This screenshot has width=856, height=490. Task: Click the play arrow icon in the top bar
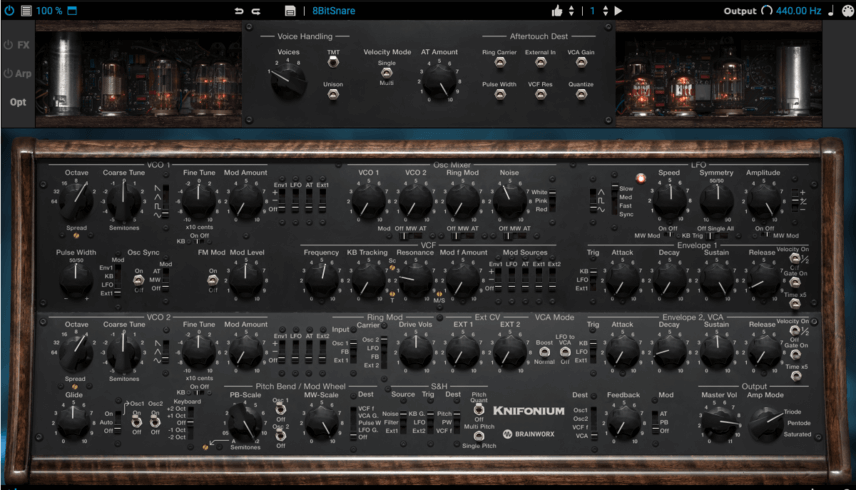click(619, 10)
